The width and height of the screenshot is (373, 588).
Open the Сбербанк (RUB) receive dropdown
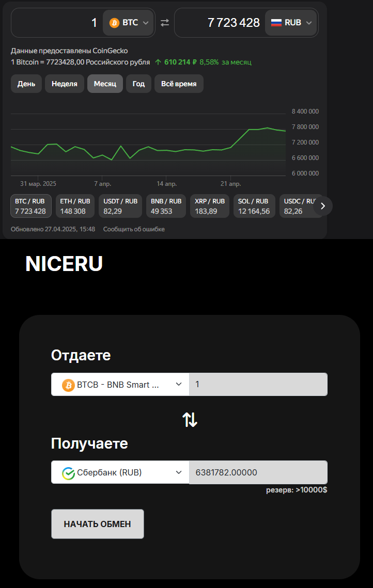120,472
